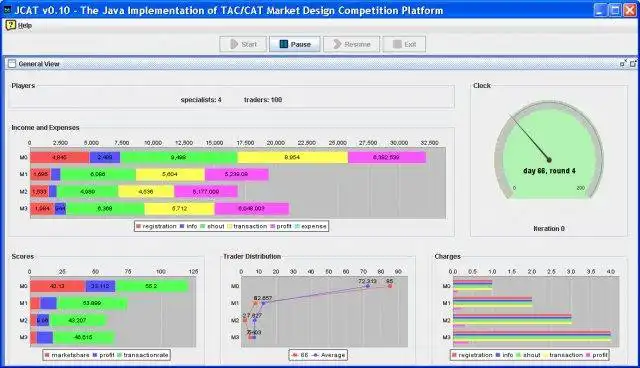Maximize the General View internal frame
The image size is (640, 368).
[633, 64]
